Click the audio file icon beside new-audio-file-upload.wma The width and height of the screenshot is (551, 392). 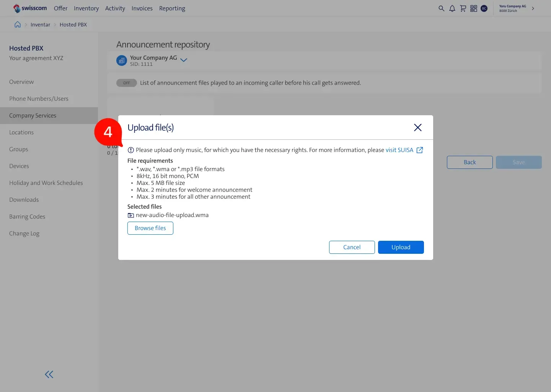[x=131, y=215]
